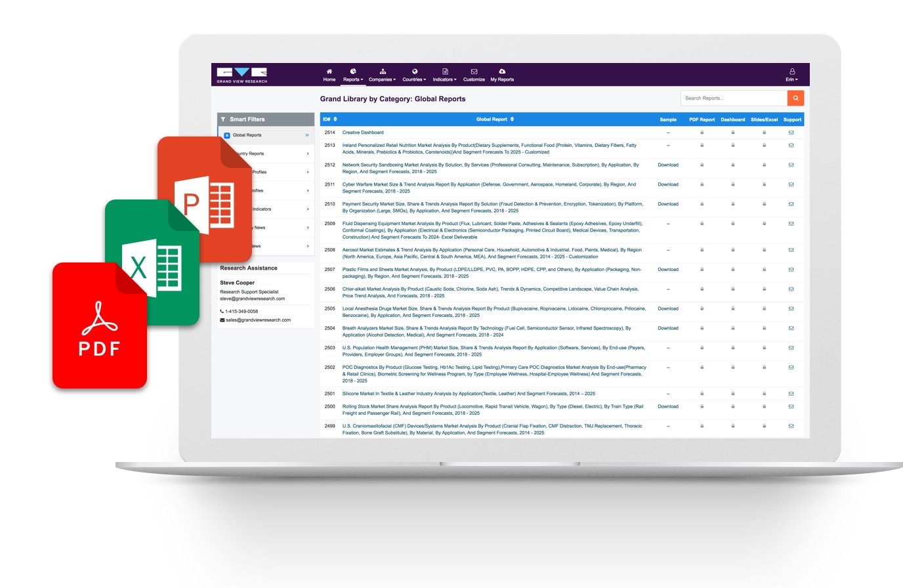
Task: Open My Reports cloud icon
Action: (503, 70)
